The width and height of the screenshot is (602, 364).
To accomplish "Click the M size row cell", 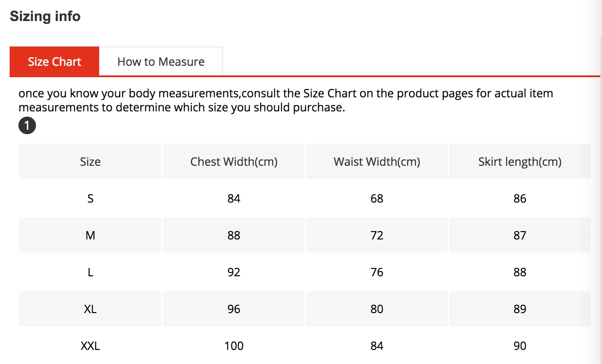I will point(90,235).
